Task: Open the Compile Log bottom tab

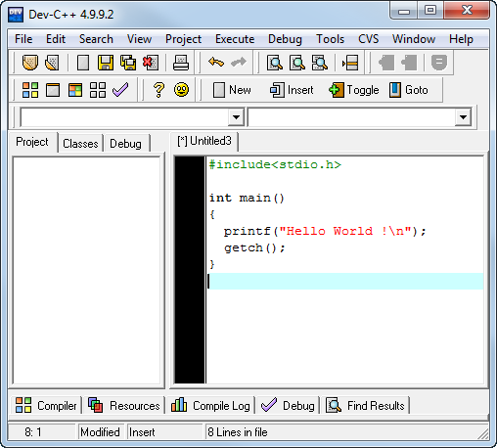Action: [211, 406]
